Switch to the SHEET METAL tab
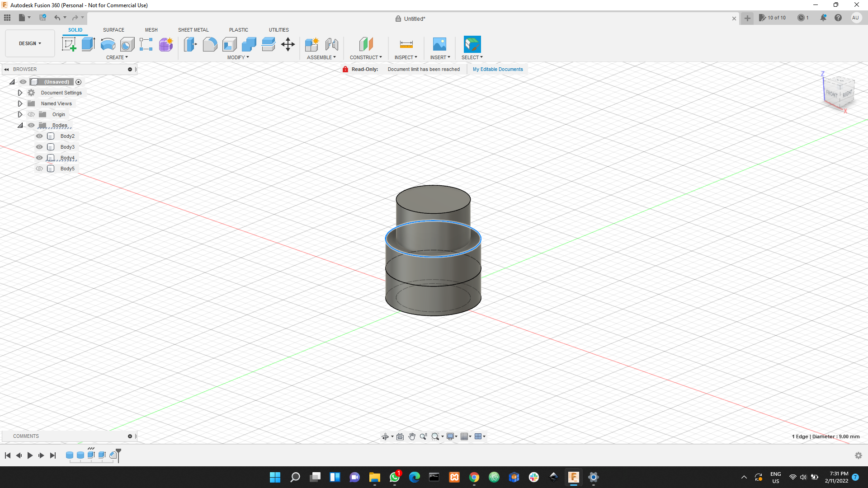This screenshot has height=488, width=868. click(x=193, y=30)
